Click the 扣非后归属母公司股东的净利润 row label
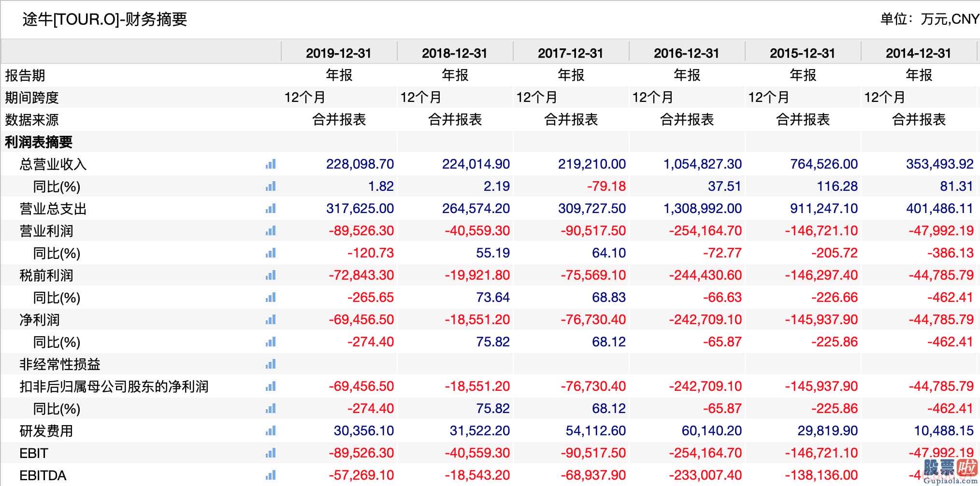Image resolution: width=980 pixels, height=486 pixels. (x=114, y=386)
